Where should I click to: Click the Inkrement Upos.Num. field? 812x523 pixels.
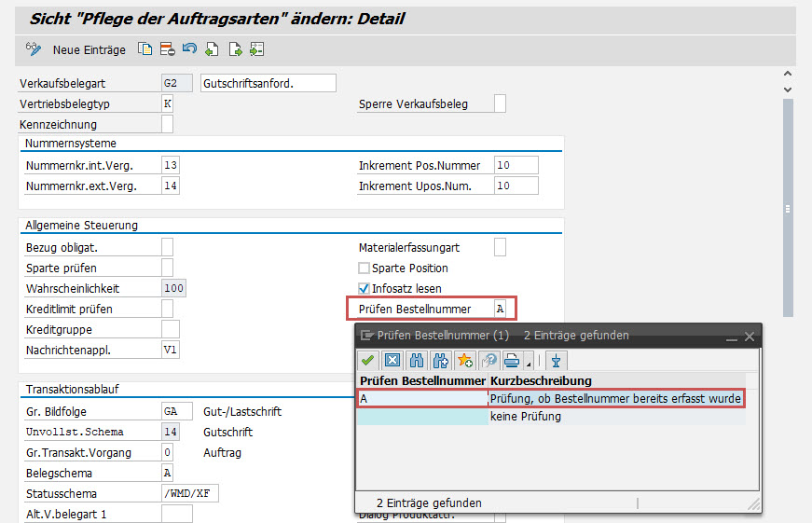[x=516, y=186]
